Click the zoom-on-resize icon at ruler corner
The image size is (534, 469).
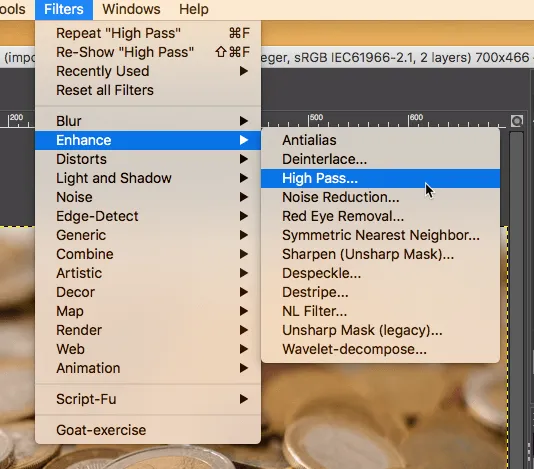(x=517, y=121)
